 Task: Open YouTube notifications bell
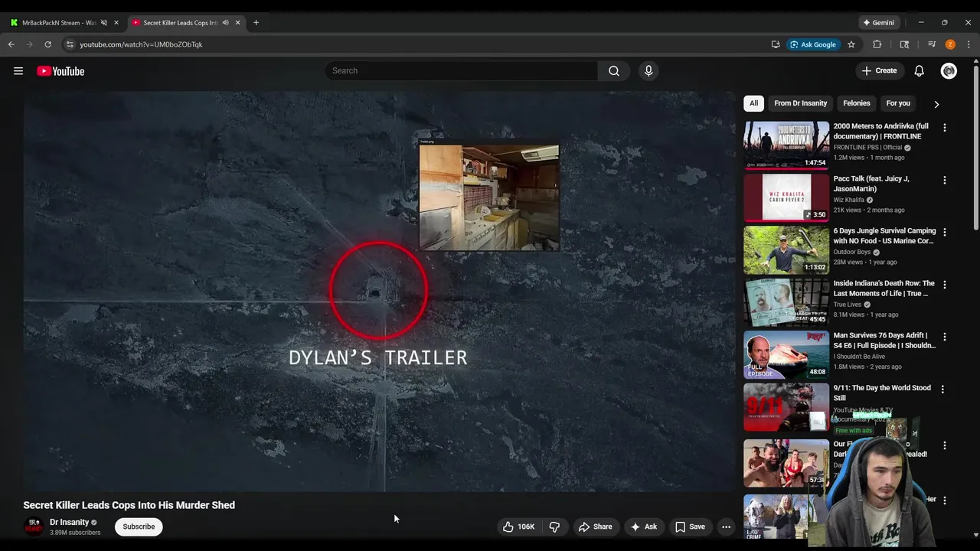tap(919, 71)
